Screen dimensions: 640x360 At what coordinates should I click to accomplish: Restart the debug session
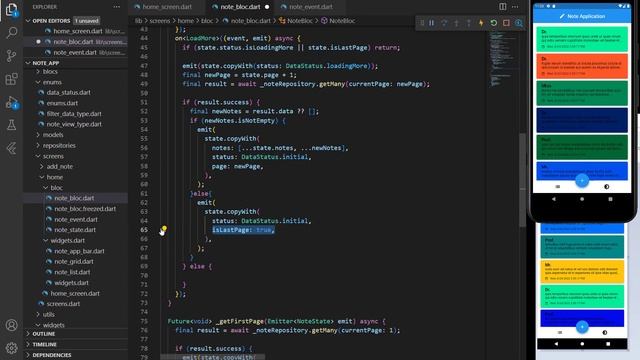pyautogui.click(x=494, y=23)
